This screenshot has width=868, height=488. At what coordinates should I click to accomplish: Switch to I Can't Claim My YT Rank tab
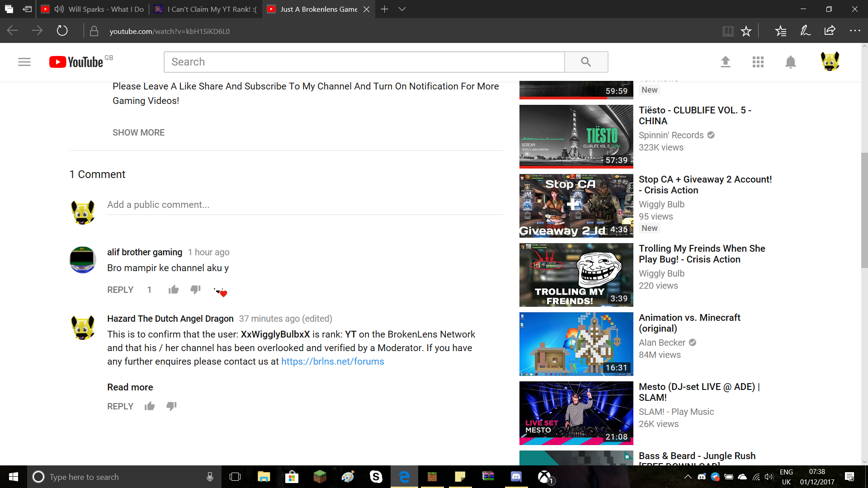205,9
